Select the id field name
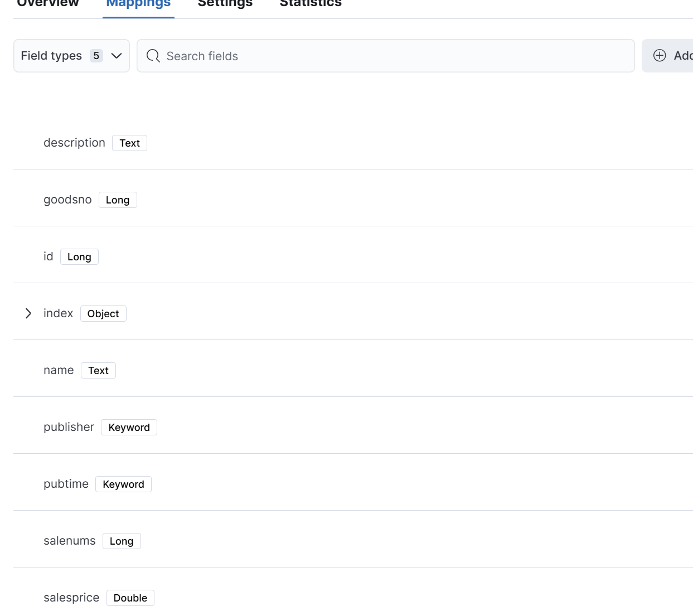The image size is (693, 616). click(x=49, y=256)
